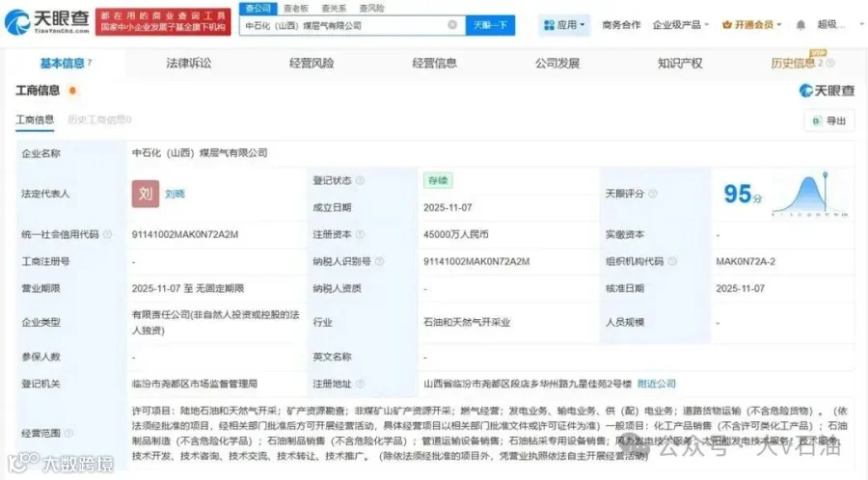Expand the 企业级产品 dropdown
The width and height of the screenshot is (868, 480).
[x=680, y=25]
